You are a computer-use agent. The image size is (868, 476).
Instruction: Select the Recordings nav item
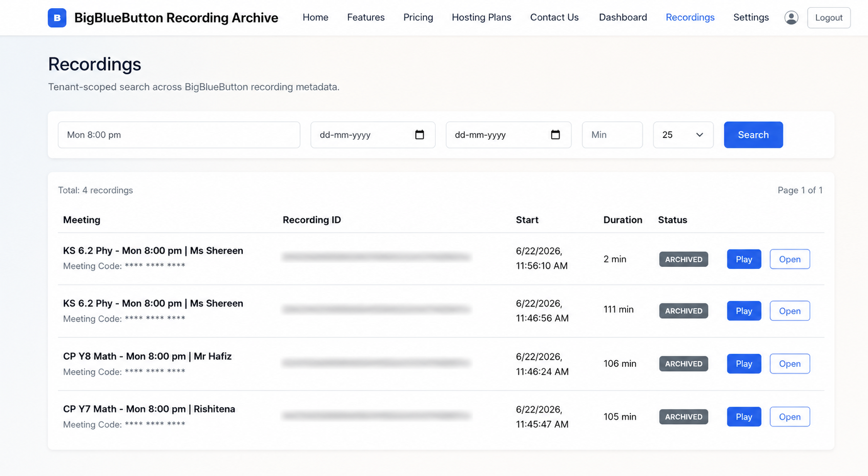690,17
